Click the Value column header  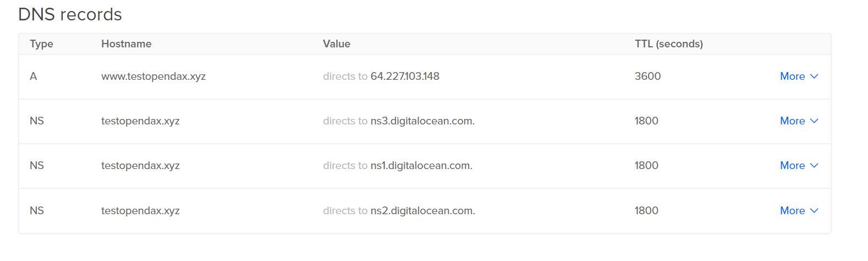click(337, 44)
